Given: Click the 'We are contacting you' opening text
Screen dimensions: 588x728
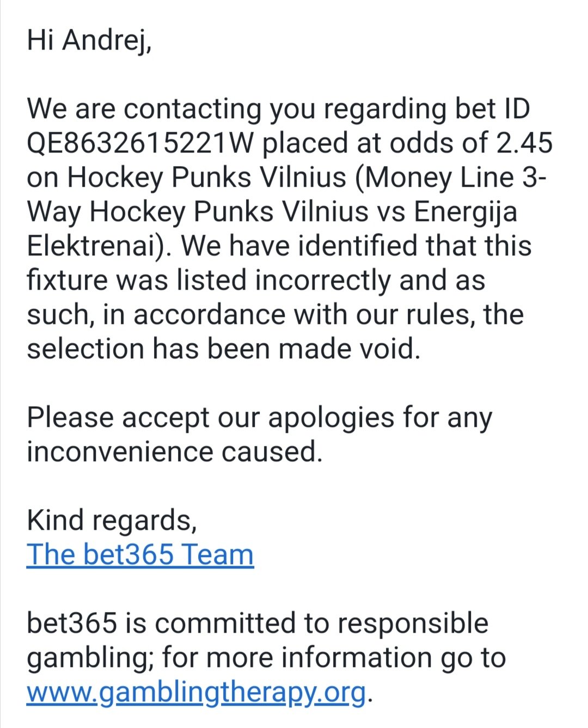Looking at the screenshot, I should [171, 109].
